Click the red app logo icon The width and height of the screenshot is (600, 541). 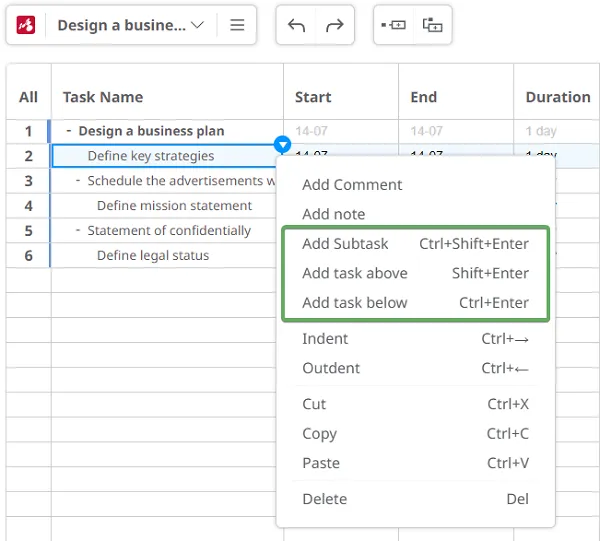26,25
